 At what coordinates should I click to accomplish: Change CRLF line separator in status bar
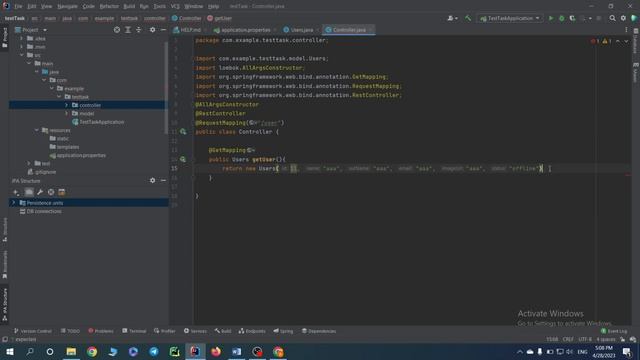[568, 339]
